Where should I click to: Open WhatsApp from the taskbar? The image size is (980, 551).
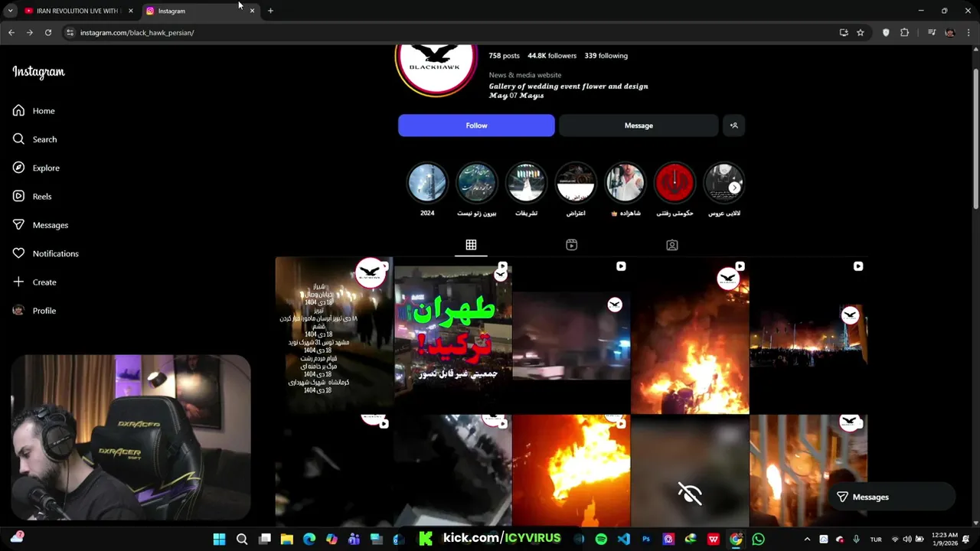pos(758,540)
